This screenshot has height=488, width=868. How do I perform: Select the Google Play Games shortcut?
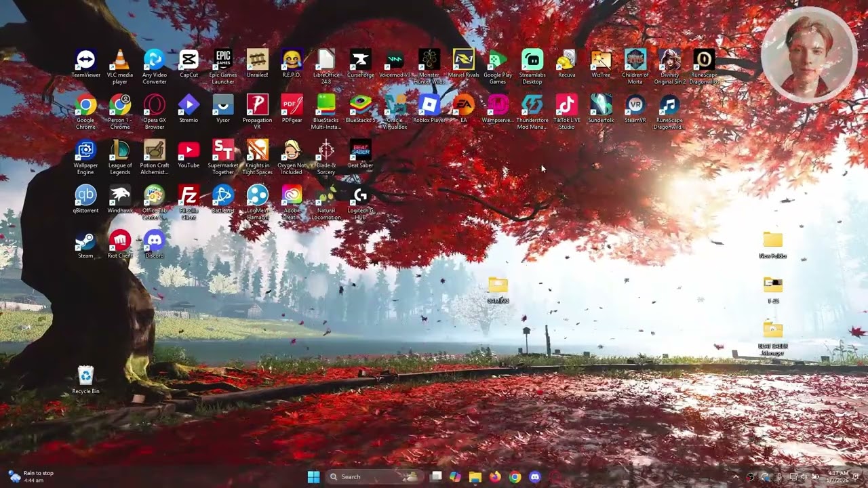click(498, 60)
